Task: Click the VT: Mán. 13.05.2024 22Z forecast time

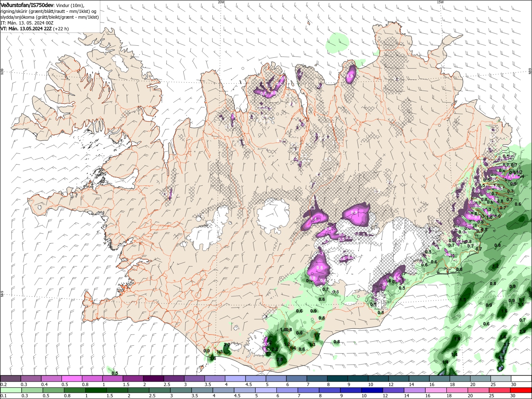Action: pos(26,29)
